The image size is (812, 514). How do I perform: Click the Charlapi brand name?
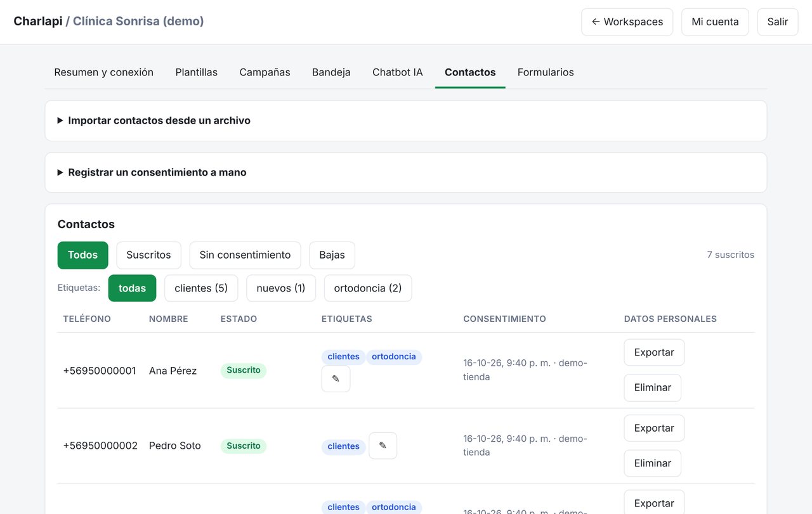pyautogui.click(x=38, y=22)
